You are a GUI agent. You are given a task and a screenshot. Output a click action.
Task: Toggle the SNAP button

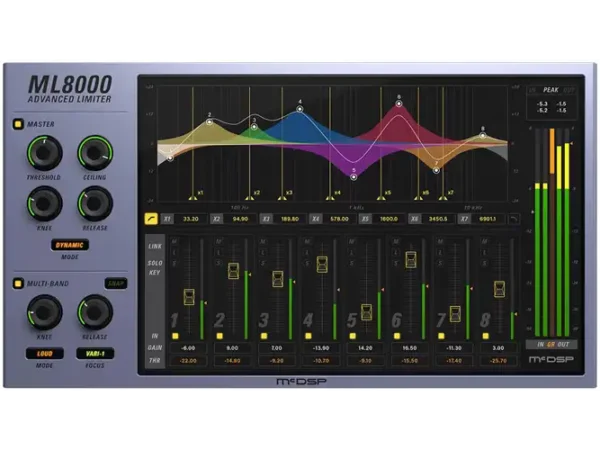point(116,284)
